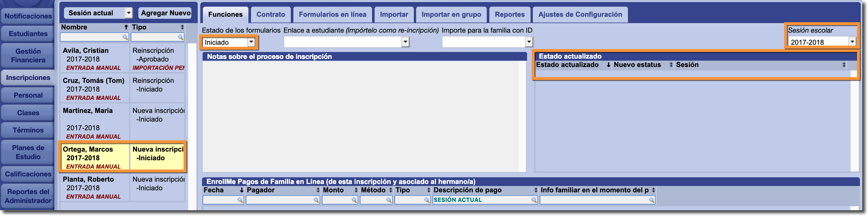Click inside the Notas sobre el proceso area
Viewport: 868px width, 216px height.
click(x=361, y=116)
